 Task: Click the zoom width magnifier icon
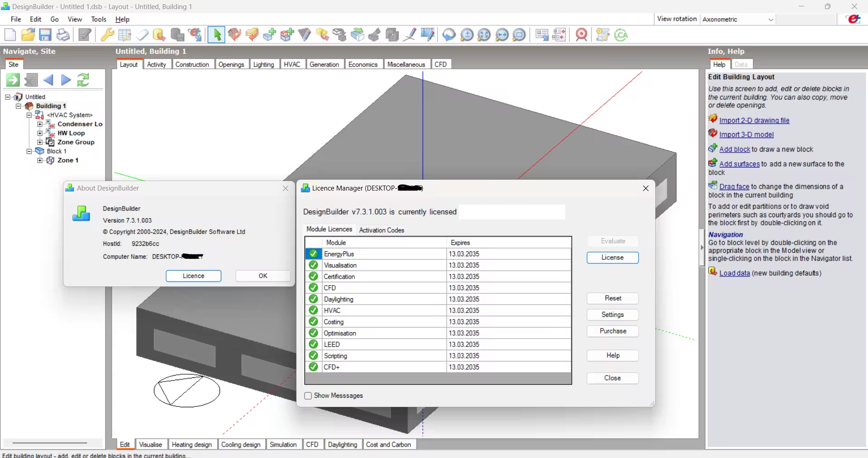click(x=502, y=35)
